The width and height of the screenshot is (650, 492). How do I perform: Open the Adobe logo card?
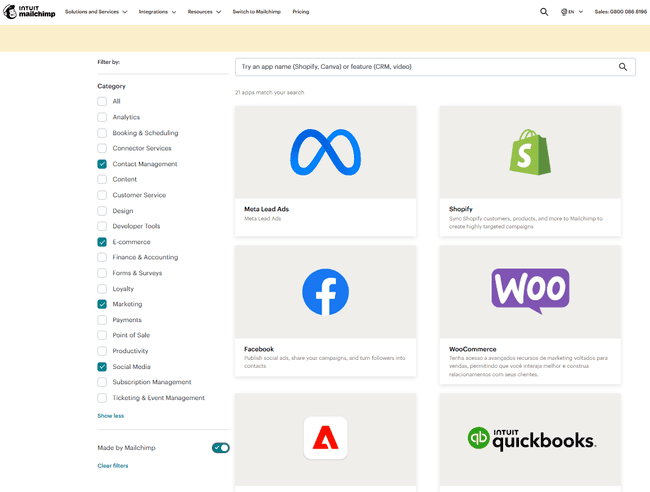click(325, 438)
